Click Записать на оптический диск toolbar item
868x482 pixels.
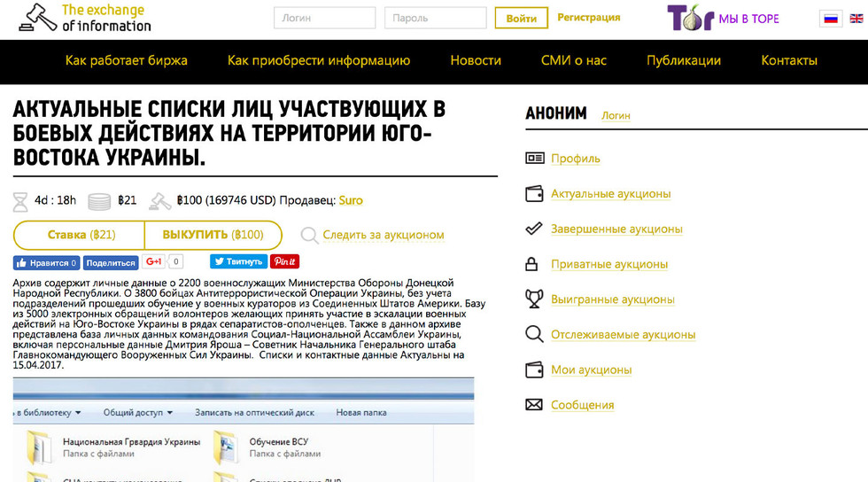(x=254, y=413)
